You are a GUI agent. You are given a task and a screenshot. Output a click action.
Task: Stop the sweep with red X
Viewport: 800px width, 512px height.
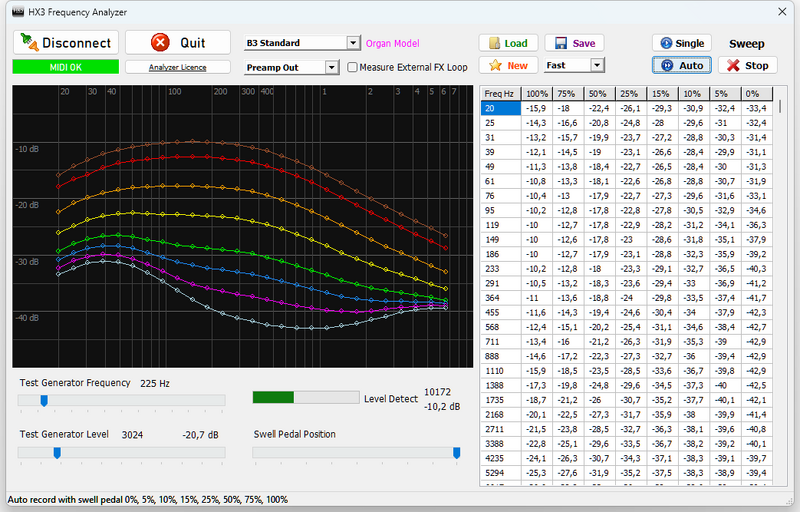pos(747,65)
